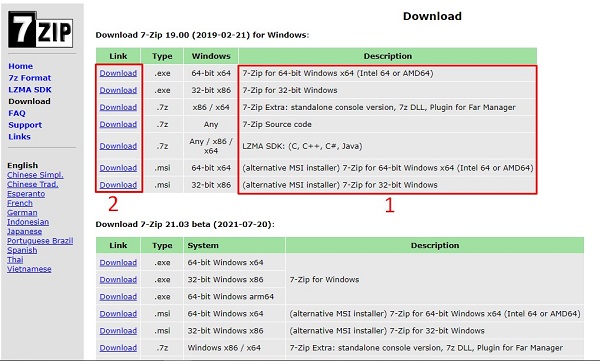The image size is (600, 361).
Task: Switch language to Vietnamese
Action: pyautogui.click(x=29, y=269)
